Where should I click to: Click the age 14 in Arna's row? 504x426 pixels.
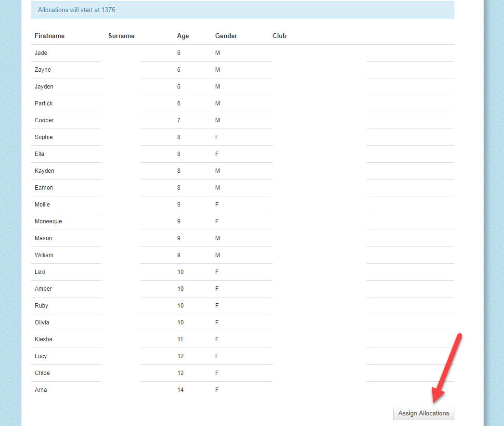tap(181, 389)
